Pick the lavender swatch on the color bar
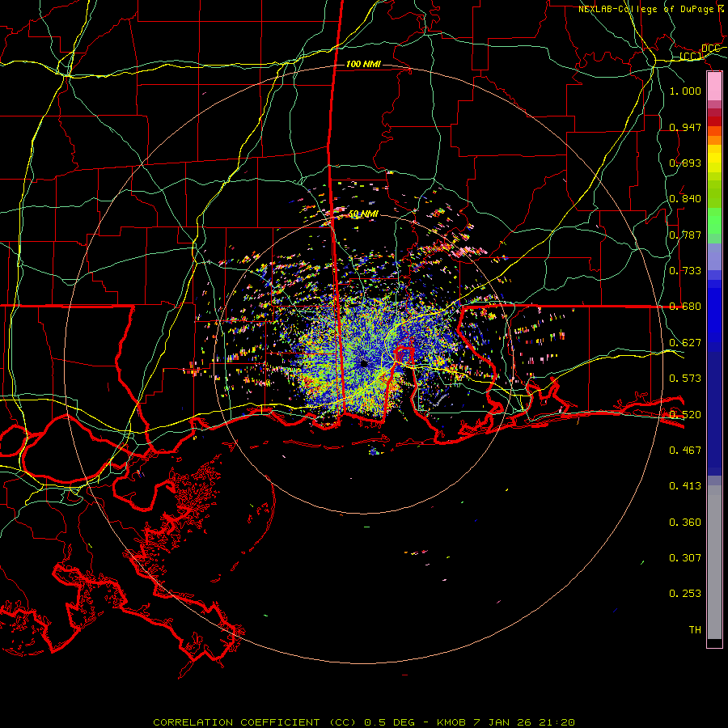The width and height of the screenshot is (728, 728). tap(714, 257)
